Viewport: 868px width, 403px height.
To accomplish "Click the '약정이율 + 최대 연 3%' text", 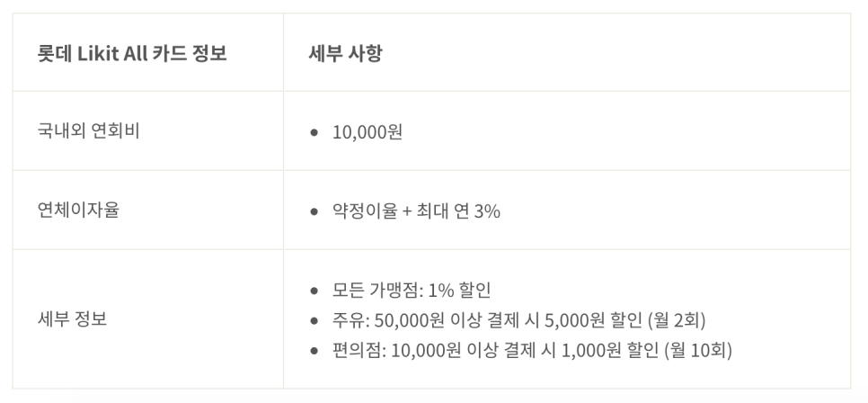I will (416, 211).
